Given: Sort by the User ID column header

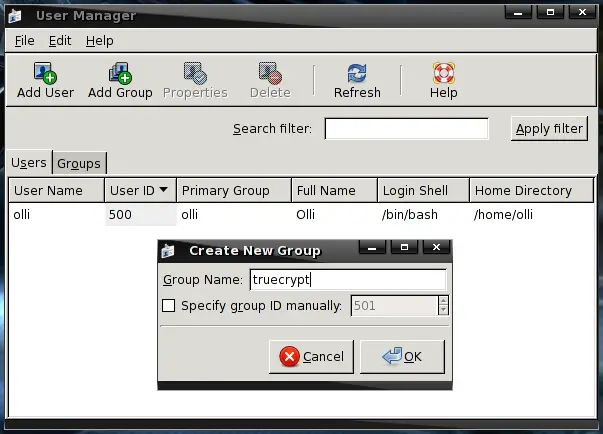Looking at the screenshot, I should (139, 190).
